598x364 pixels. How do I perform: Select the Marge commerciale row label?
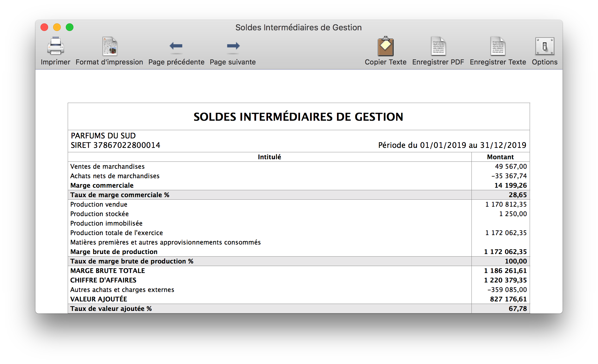(x=102, y=185)
